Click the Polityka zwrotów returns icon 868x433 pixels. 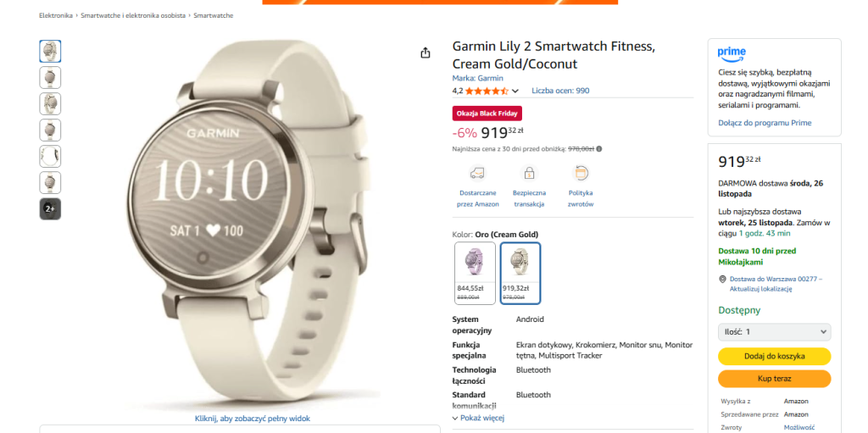click(581, 173)
